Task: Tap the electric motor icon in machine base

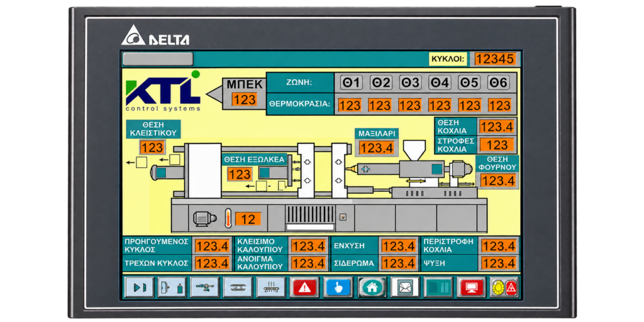Action: [205, 218]
